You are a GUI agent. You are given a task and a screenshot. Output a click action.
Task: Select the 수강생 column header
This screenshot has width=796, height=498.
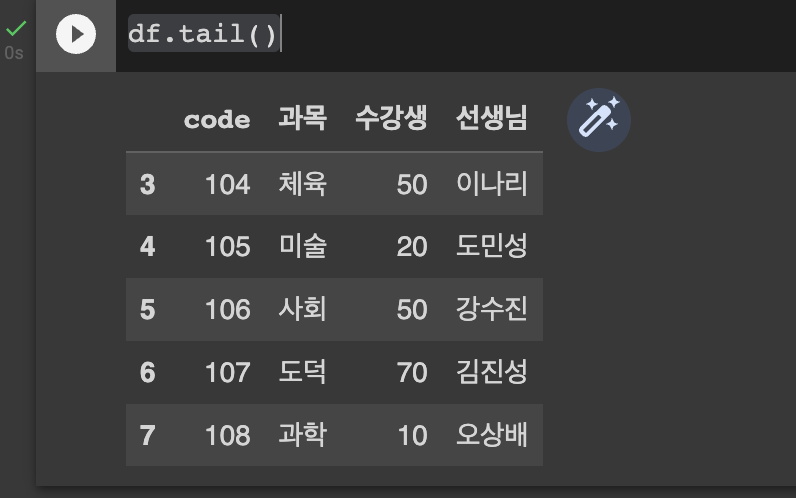(391, 119)
